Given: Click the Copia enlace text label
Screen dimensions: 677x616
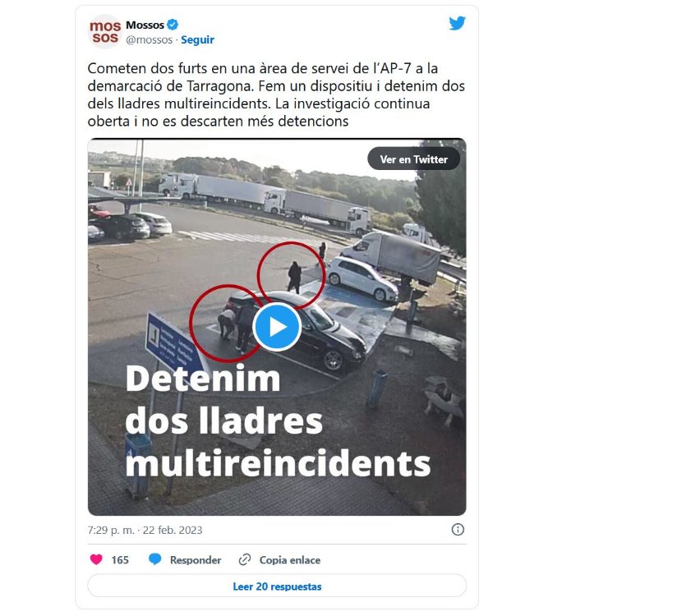Looking at the screenshot, I should tap(290, 560).
